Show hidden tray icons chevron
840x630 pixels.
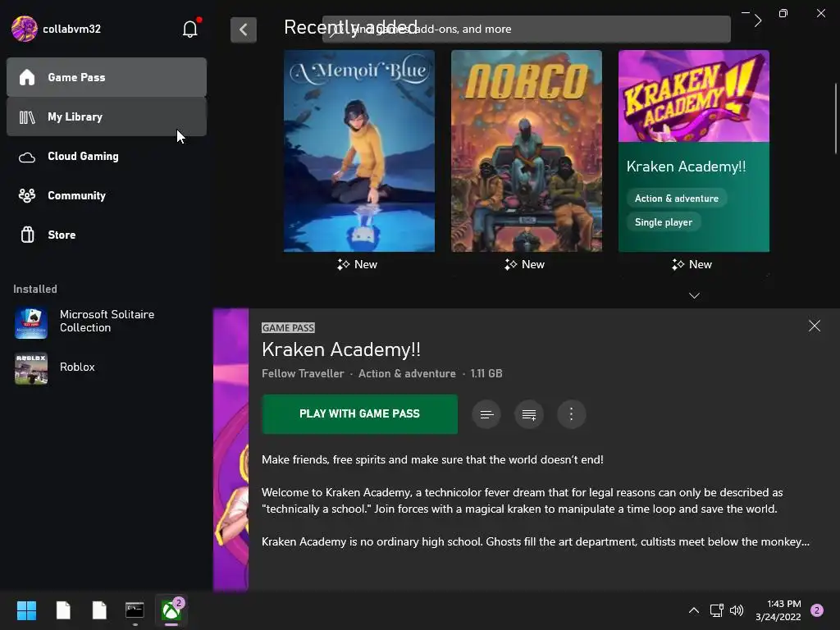click(x=694, y=610)
